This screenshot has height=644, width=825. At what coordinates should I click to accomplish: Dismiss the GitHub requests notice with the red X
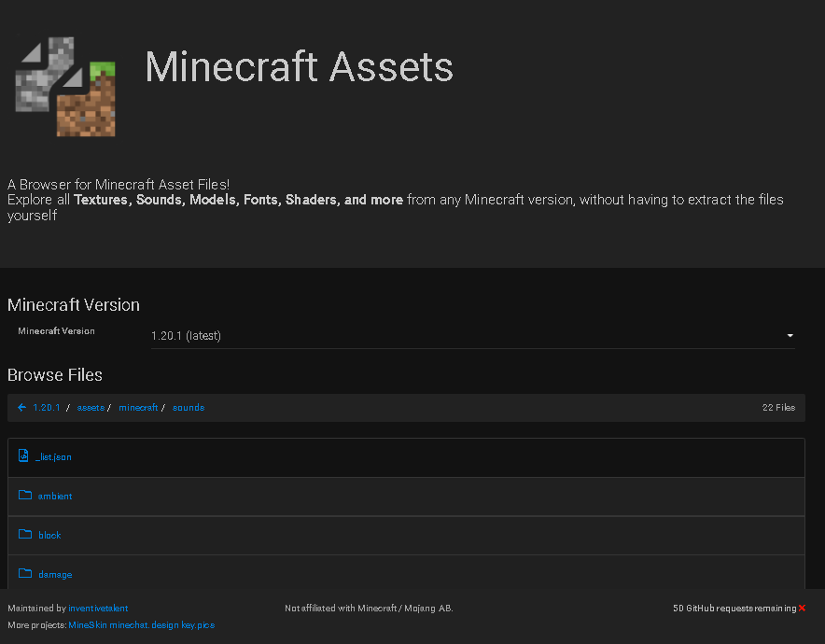point(802,608)
